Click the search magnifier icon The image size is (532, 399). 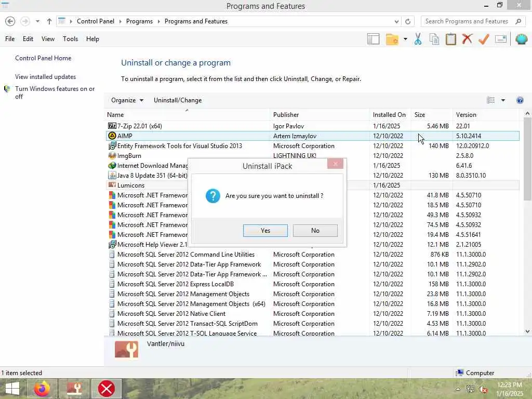(x=518, y=21)
